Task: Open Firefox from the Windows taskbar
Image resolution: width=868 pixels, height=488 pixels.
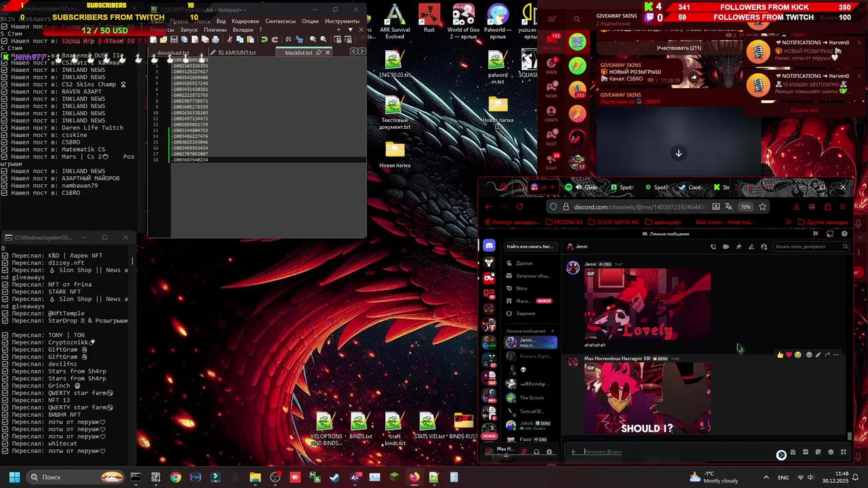Action: click(414, 477)
